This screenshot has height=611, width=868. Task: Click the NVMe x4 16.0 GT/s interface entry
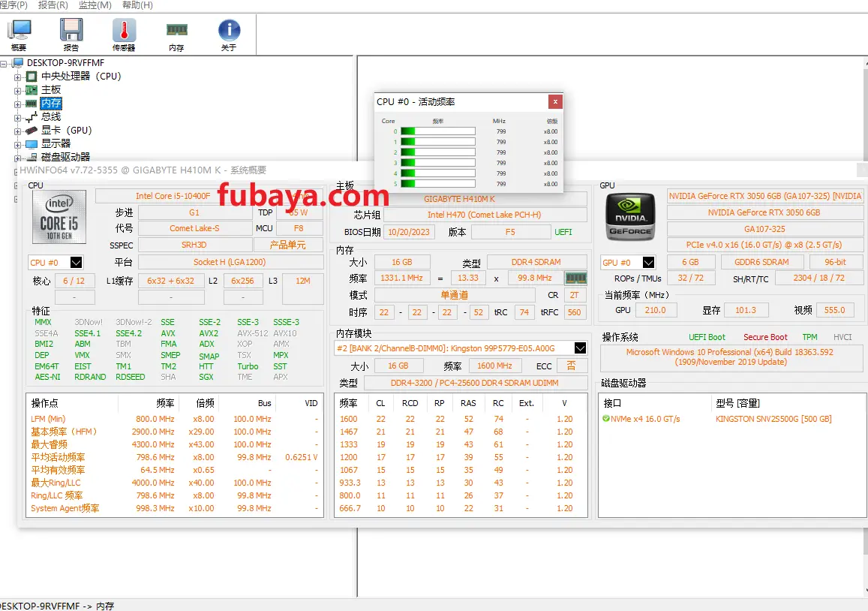tap(645, 419)
